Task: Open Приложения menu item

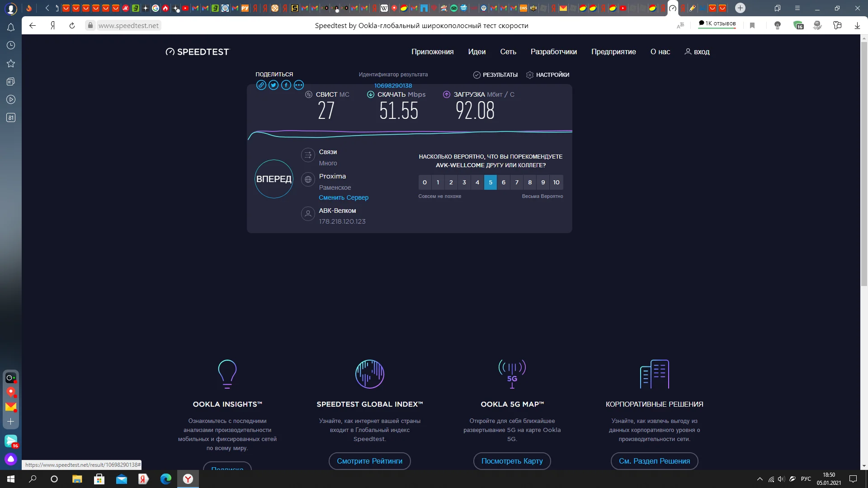Action: tap(432, 52)
